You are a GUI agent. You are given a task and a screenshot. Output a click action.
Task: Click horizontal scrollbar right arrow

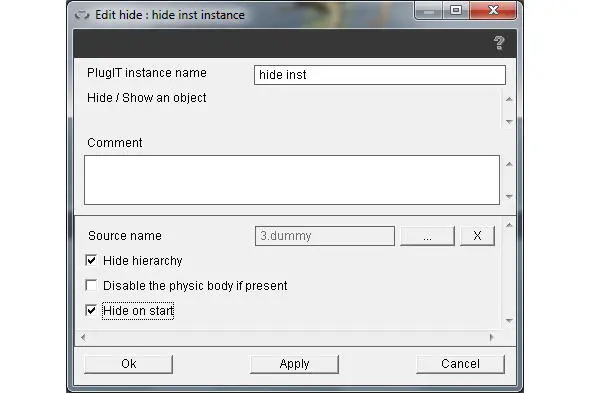491,337
